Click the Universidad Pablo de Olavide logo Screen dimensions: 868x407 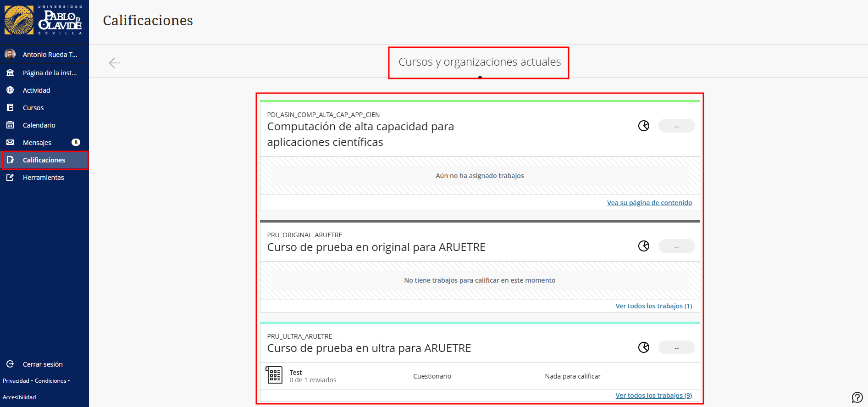click(x=44, y=21)
